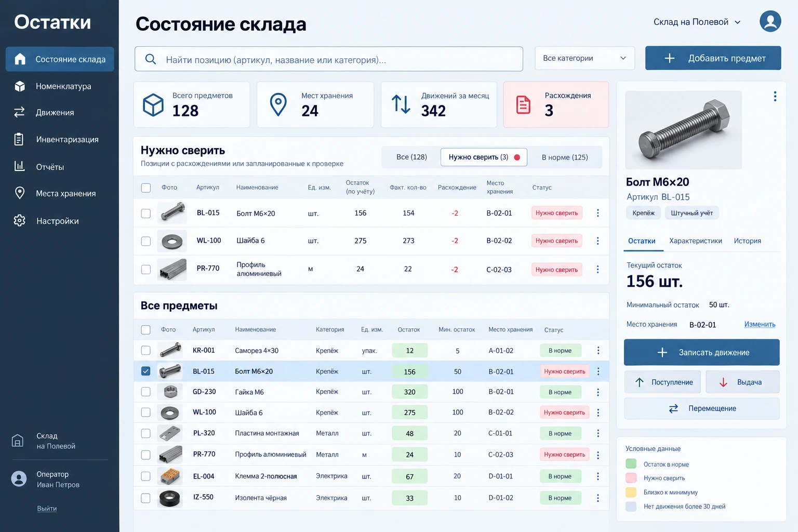798x532 pixels.
Task: Toggle select-all checkbox in Все предметы header
Action: click(146, 330)
